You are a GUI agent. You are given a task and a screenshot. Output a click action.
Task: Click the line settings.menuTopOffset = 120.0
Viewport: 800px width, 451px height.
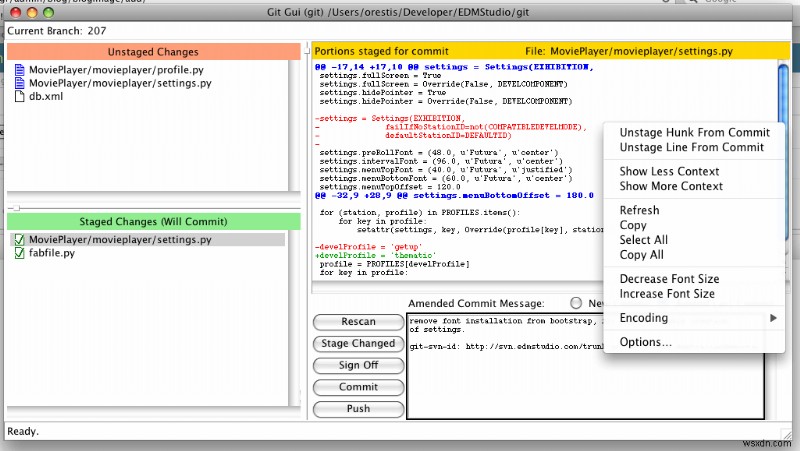tap(390, 187)
